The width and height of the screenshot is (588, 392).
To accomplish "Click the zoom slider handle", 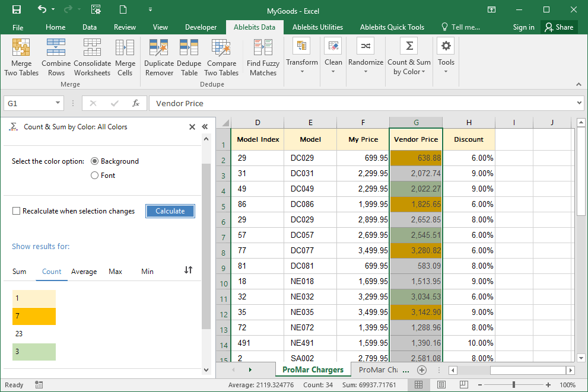I will (514, 385).
